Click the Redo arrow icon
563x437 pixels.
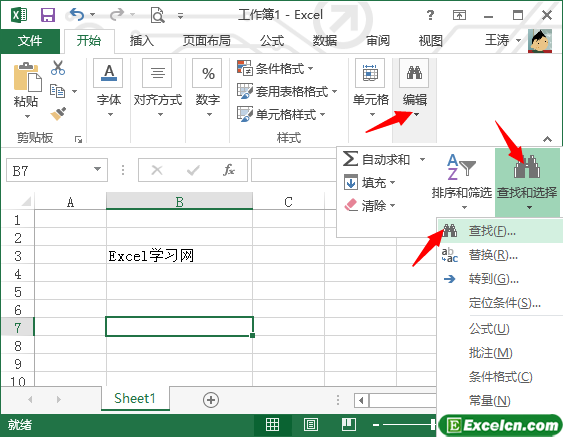click(x=117, y=15)
